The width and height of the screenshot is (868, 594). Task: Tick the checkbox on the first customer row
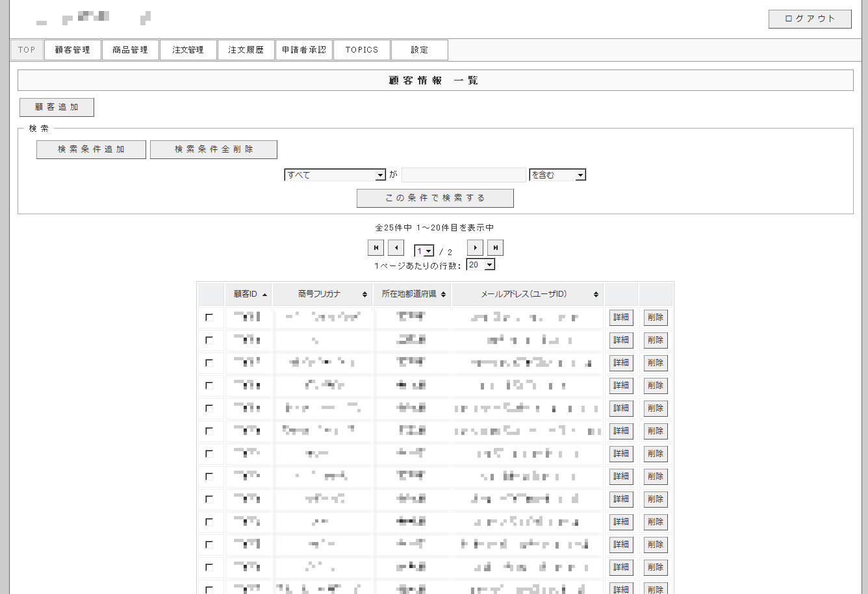tap(209, 317)
